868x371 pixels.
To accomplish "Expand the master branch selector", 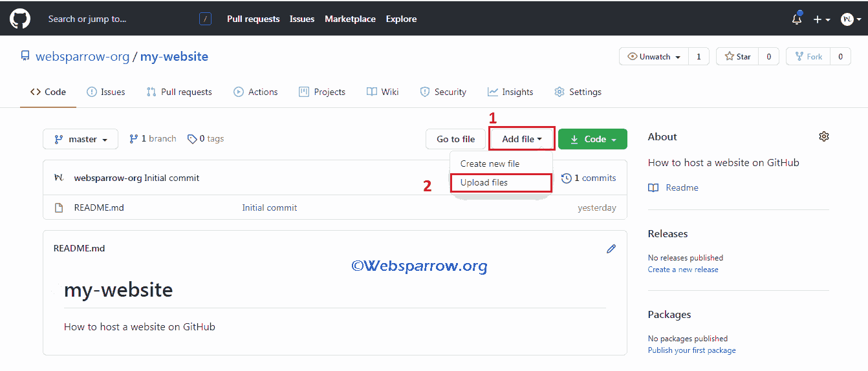I will [x=80, y=139].
